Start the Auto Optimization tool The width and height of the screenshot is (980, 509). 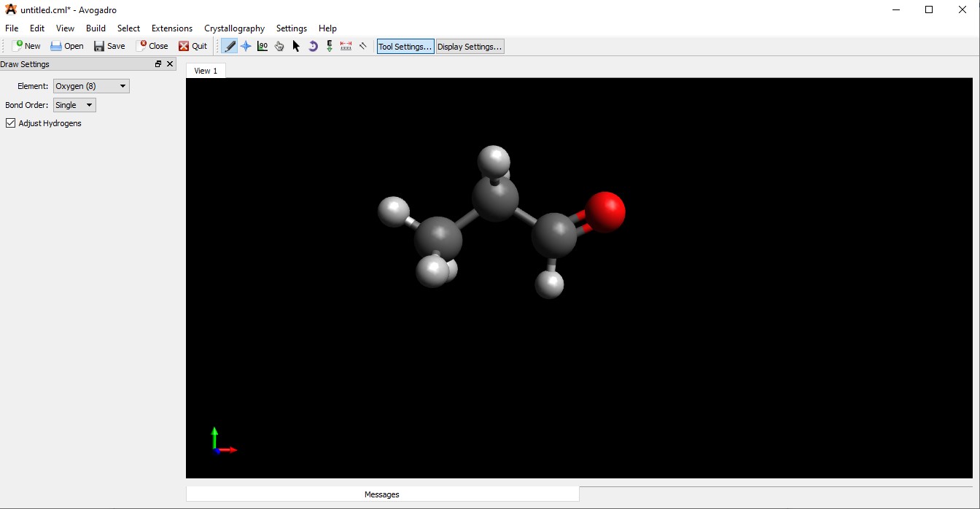(x=329, y=46)
